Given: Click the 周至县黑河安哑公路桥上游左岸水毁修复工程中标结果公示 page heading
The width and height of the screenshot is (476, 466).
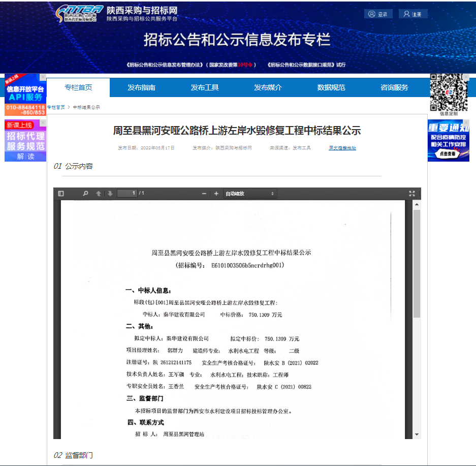Looking at the screenshot, I should [x=237, y=131].
